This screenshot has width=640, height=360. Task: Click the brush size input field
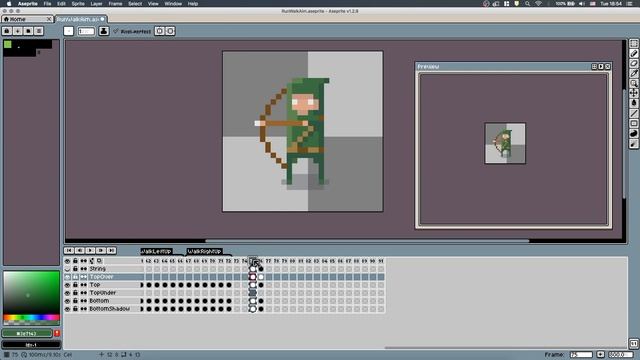click(x=86, y=31)
